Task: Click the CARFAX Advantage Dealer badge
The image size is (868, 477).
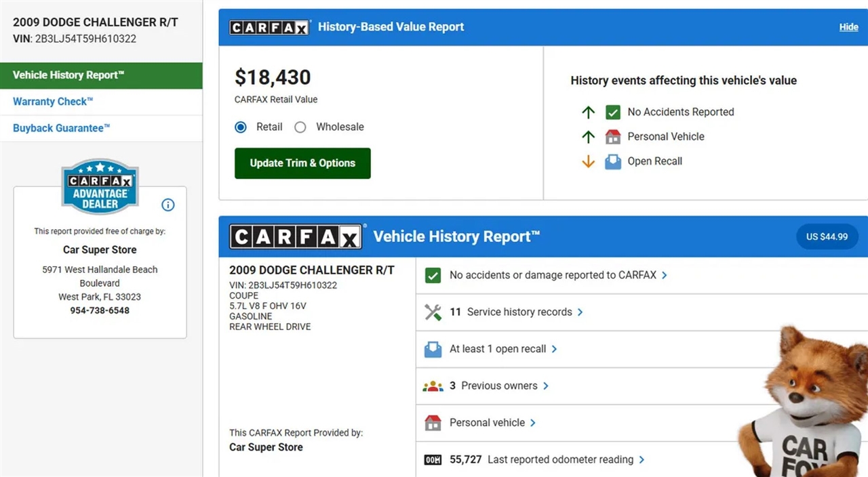Action: coord(100,186)
